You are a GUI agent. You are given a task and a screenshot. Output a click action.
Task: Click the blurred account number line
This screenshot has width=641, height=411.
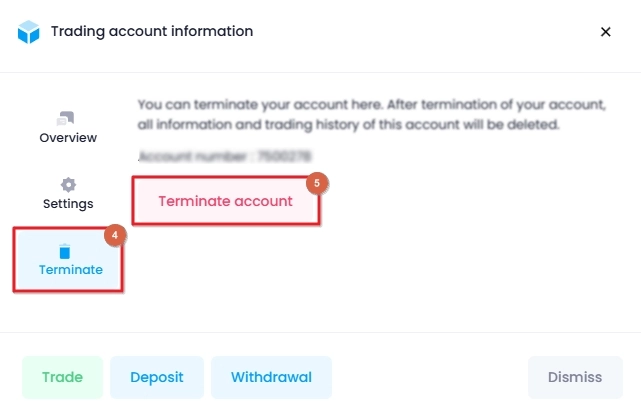[225, 156]
